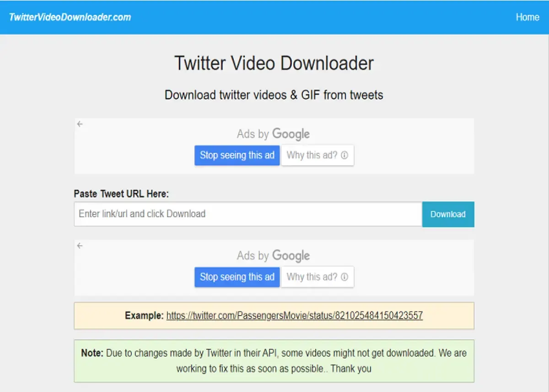
Task: Open the PassengersMovie example tweet link
Action: pyautogui.click(x=295, y=316)
